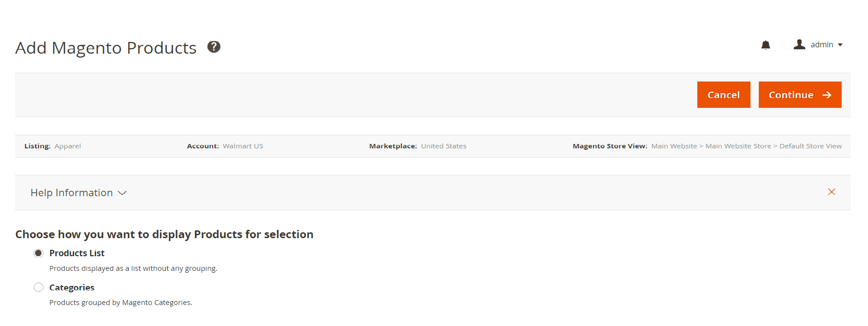
Task: Open the notifications bell
Action: click(x=766, y=45)
